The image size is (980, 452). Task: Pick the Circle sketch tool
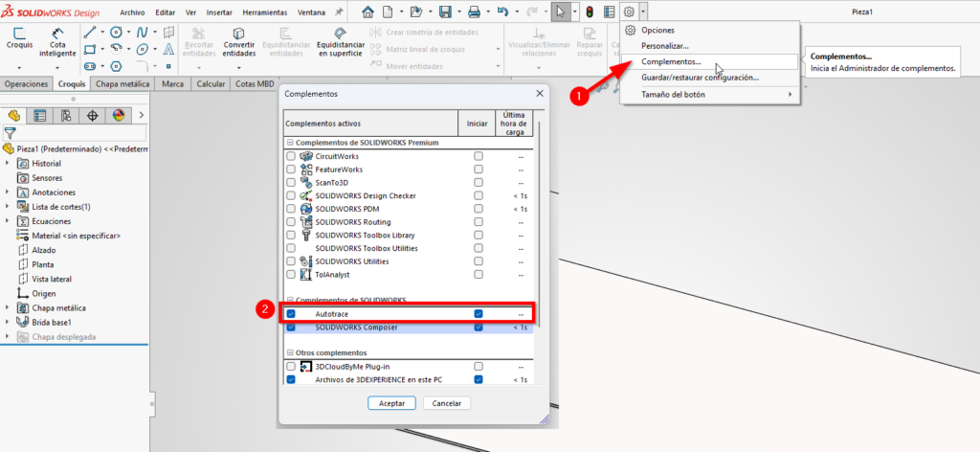[x=116, y=32]
